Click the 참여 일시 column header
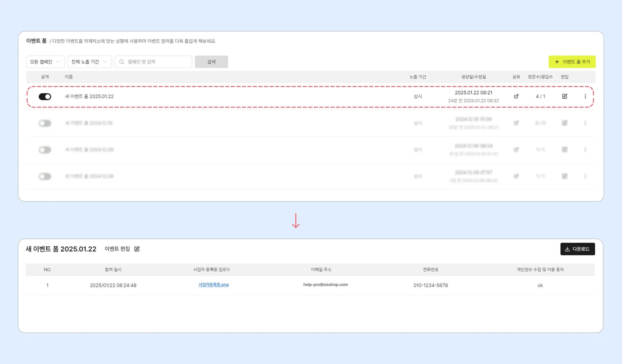Image resolution: width=622 pixels, height=364 pixels. [113, 270]
